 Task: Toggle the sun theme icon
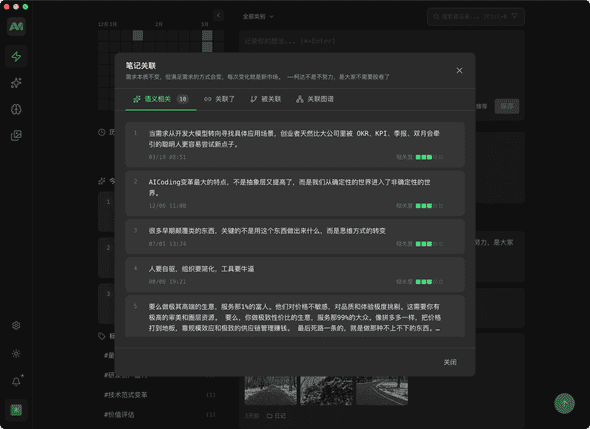click(x=16, y=354)
